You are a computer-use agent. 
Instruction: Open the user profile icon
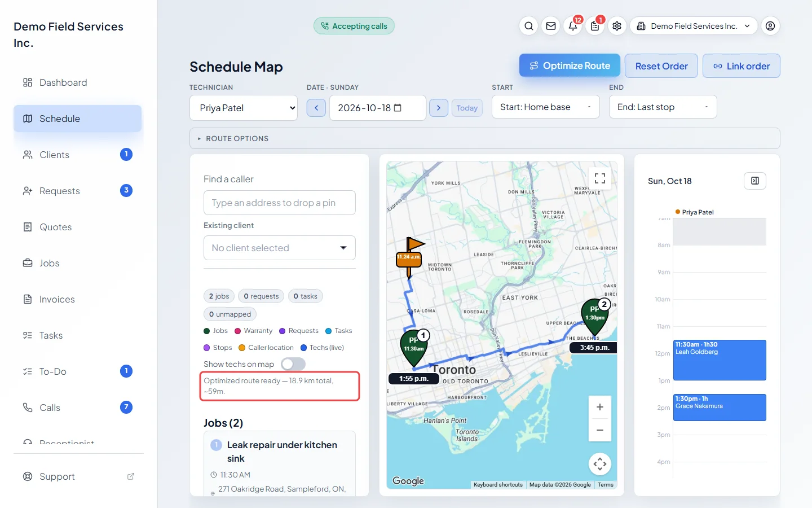coord(770,26)
